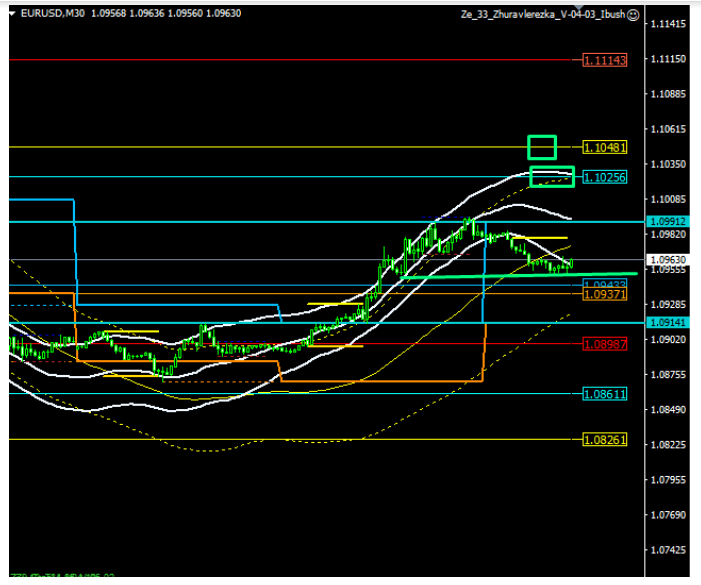Click the 1.09285 value on price scale
Screen dimensions: 701x585
click(x=668, y=304)
